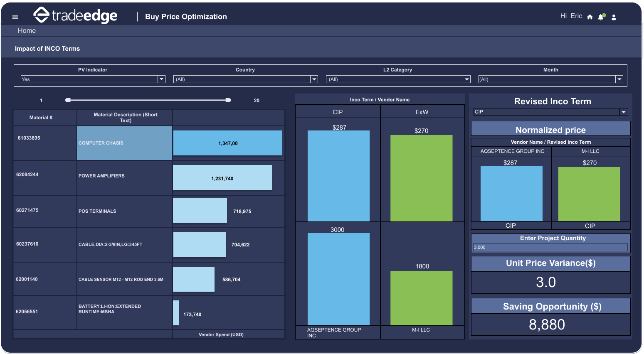Select the POS TERMINALS description cell
This screenshot has height=354, width=644.
pyautogui.click(x=124, y=211)
